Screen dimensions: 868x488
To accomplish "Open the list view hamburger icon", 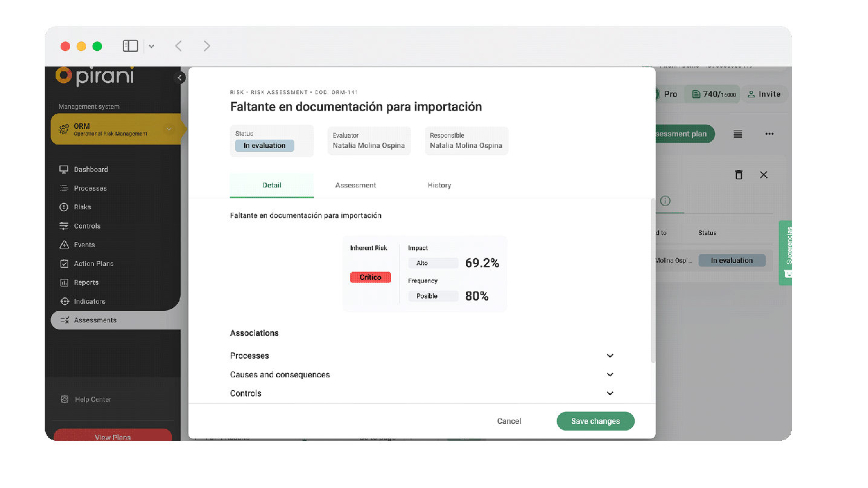I will [737, 134].
